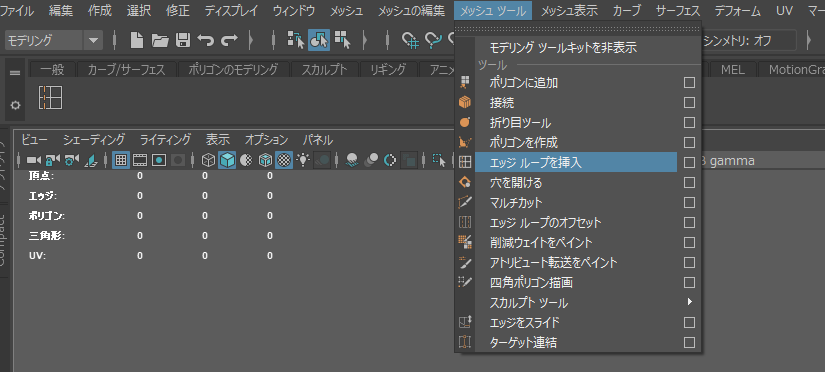This screenshot has height=372, width=825.
Task: Click the New Scene file icon
Action: (x=137, y=40)
